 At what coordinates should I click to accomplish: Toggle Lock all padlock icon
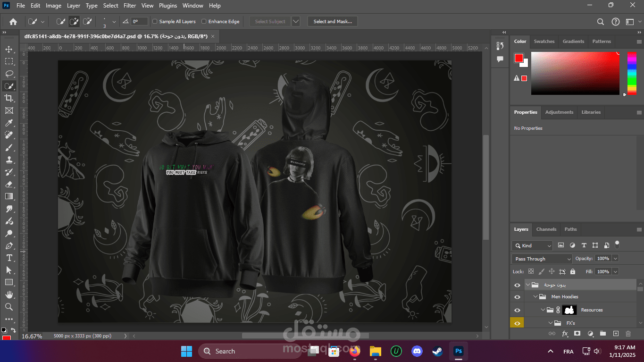coord(573,271)
